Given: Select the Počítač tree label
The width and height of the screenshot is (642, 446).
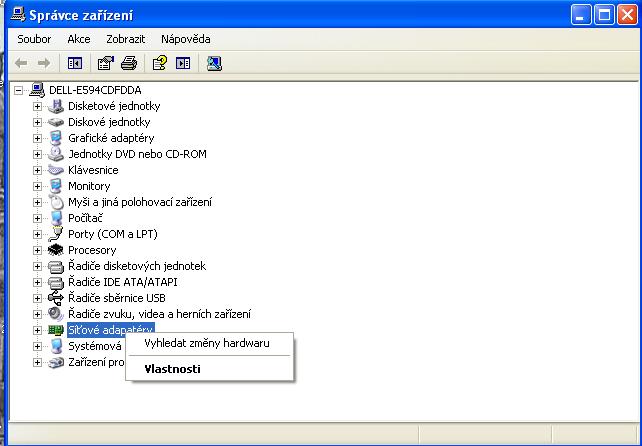Looking at the screenshot, I should pos(85,218).
